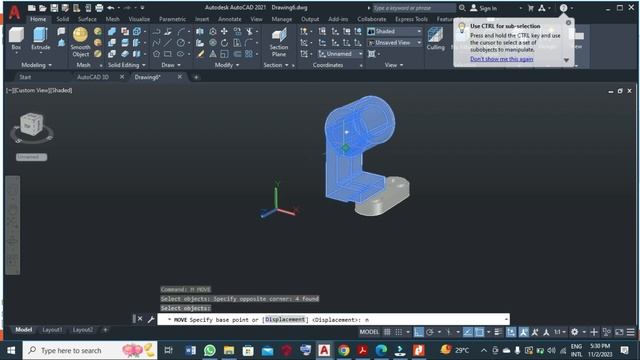Click the Culling icon
Viewport: 640px width, 360px height.
click(436, 39)
